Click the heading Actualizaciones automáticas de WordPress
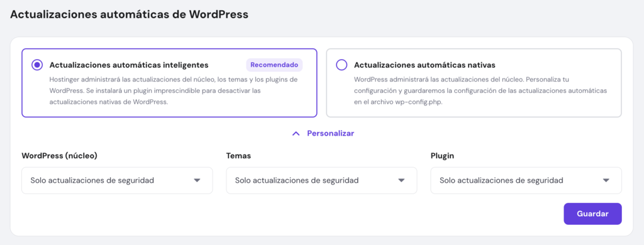 click(x=129, y=15)
